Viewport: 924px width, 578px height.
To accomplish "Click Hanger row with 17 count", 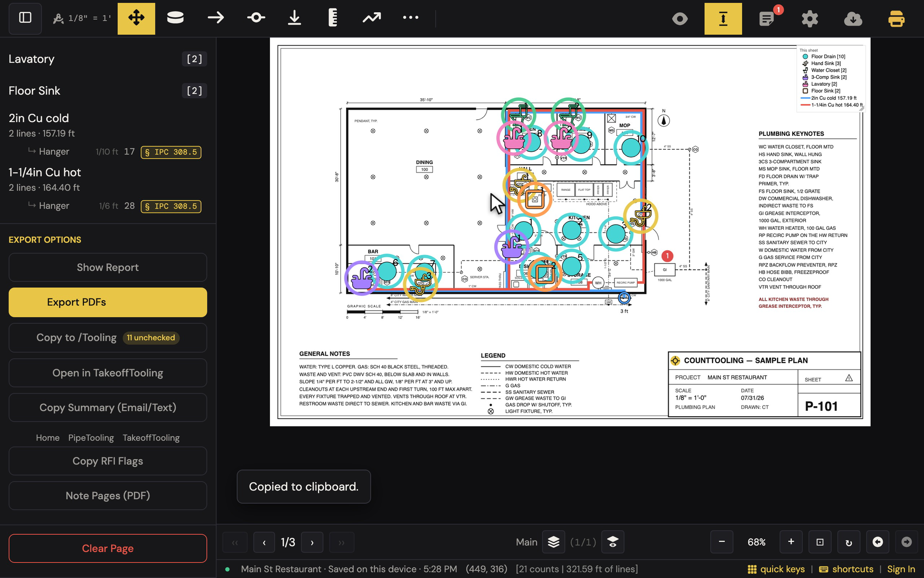I will (x=108, y=152).
